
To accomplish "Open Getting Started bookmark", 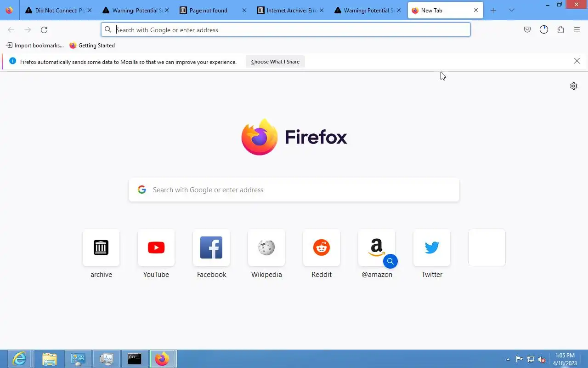I will click(92, 46).
